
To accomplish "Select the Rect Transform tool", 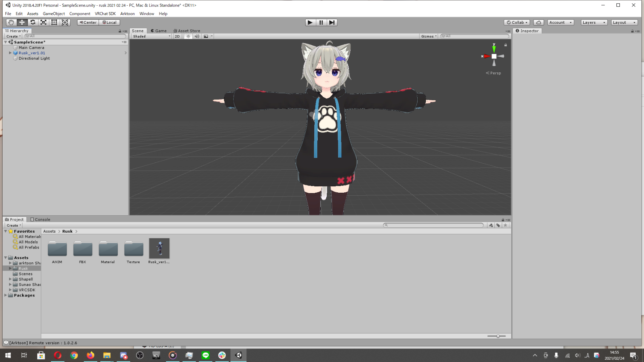I will click(54, 23).
